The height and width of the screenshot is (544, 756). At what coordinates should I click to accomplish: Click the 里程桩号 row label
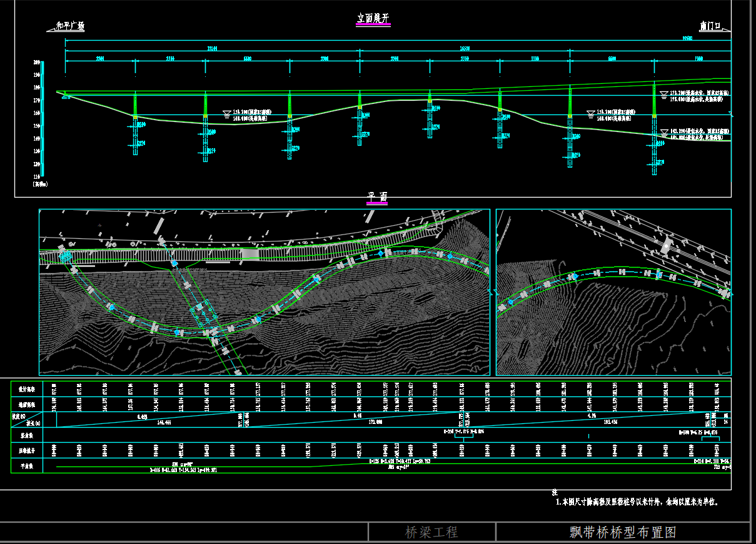(27, 449)
